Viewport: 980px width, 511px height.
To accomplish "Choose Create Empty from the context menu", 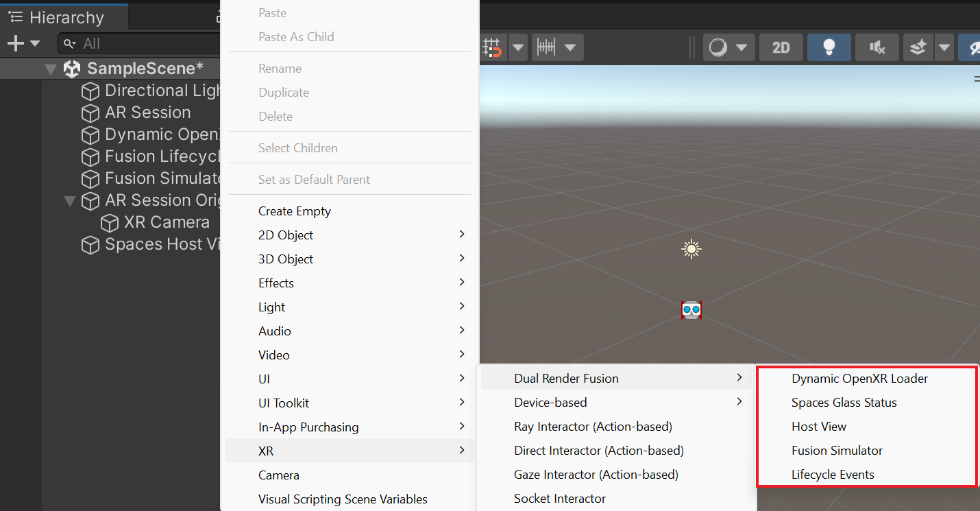I will tap(349, 211).
